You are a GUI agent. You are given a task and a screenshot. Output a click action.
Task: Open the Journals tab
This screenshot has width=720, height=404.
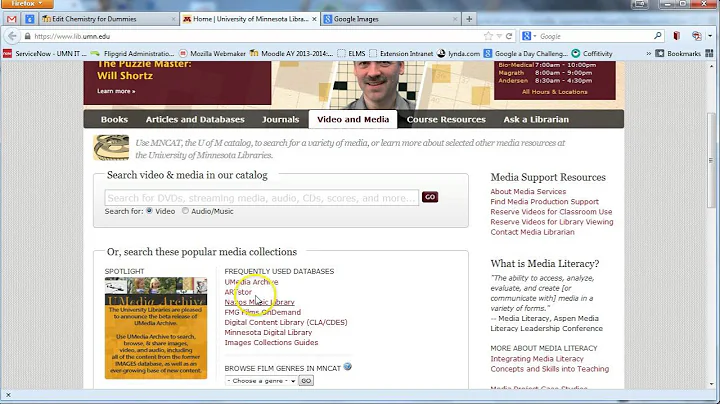(281, 119)
